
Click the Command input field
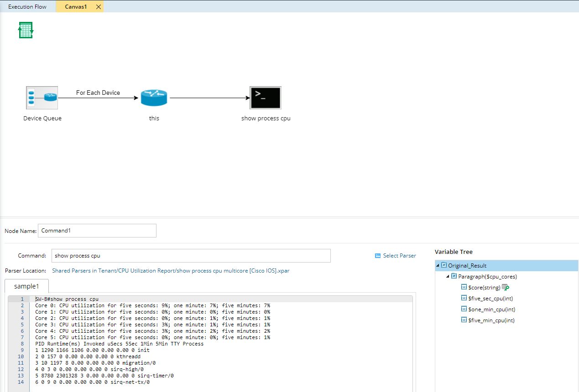click(x=191, y=256)
